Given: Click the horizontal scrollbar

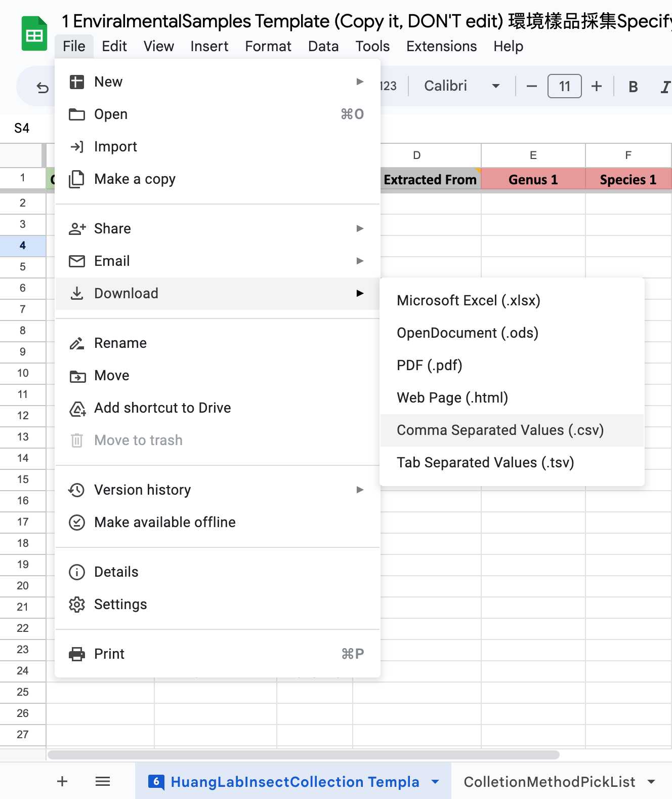Looking at the screenshot, I should [x=304, y=754].
